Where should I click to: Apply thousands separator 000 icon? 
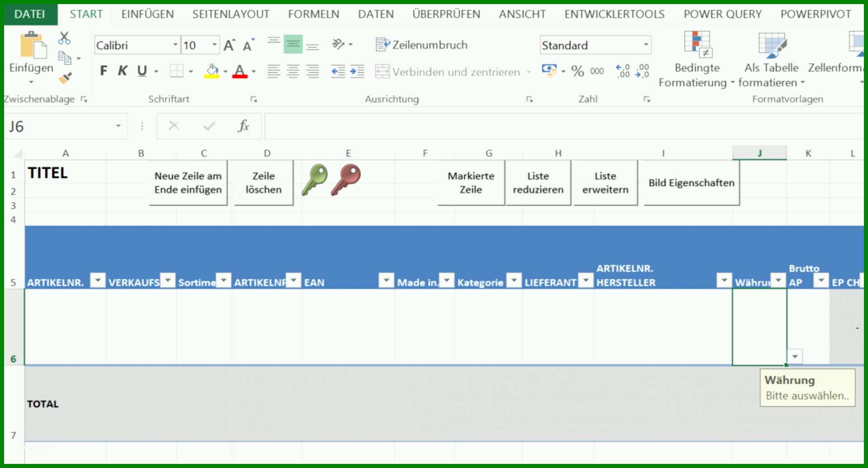[x=597, y=71]
